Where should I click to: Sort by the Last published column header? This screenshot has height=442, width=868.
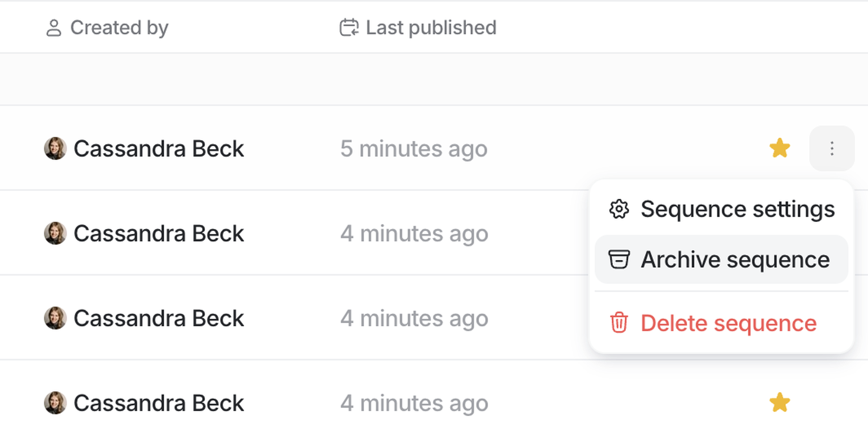pos(431,28)
